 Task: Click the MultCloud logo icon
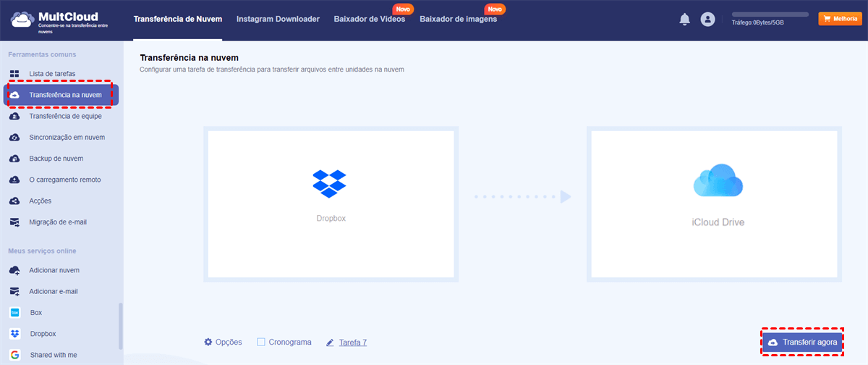(22, 20)
